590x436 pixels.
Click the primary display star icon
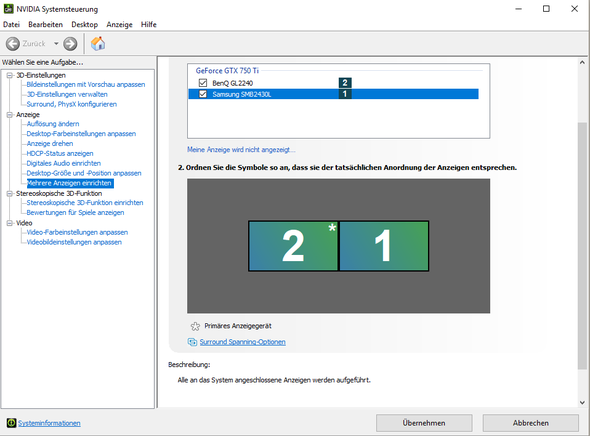[x=195, y=326]
